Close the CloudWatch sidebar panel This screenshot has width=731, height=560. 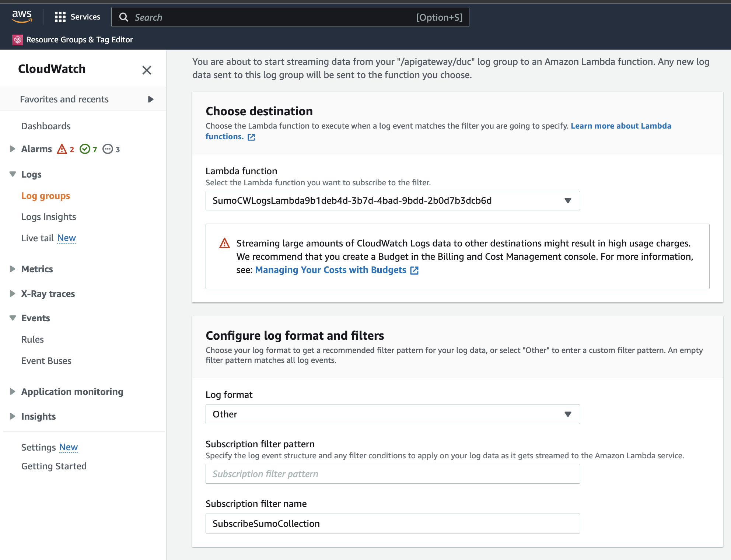tap(147, 70)
